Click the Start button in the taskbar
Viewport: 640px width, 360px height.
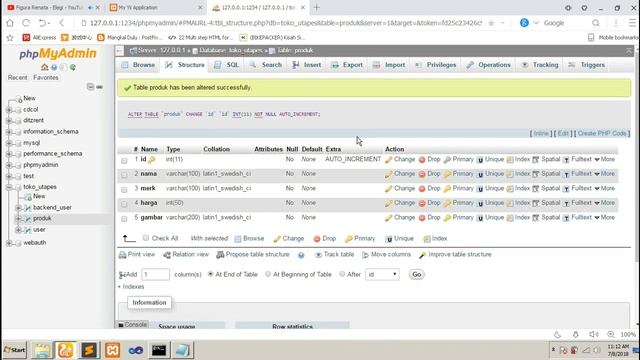15,350
